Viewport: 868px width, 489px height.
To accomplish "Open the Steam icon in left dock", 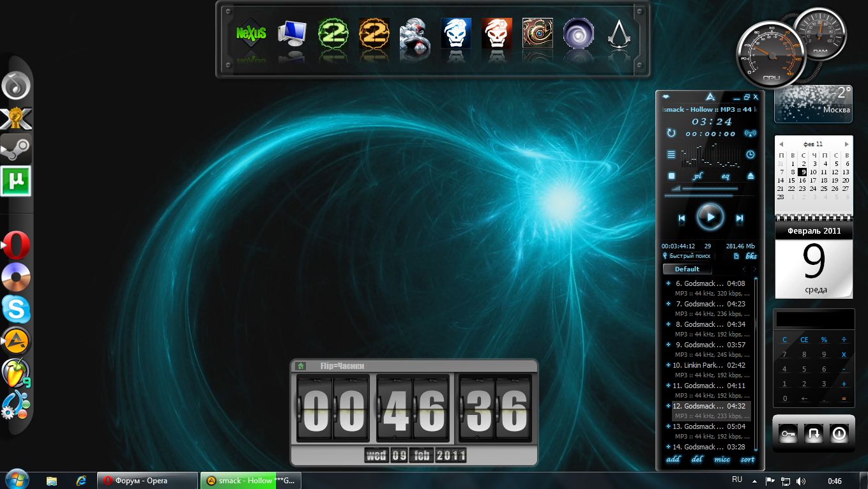I will tap(15, 150).
